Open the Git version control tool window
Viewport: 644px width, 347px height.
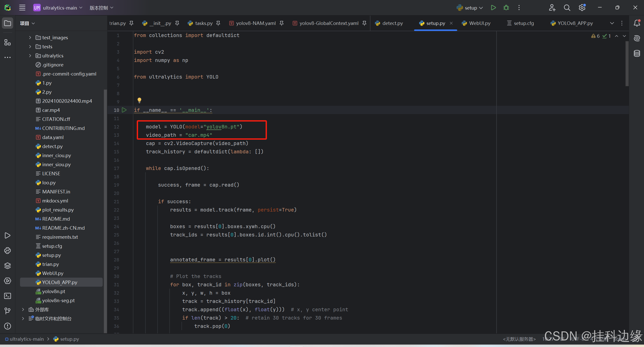point(8,311)
